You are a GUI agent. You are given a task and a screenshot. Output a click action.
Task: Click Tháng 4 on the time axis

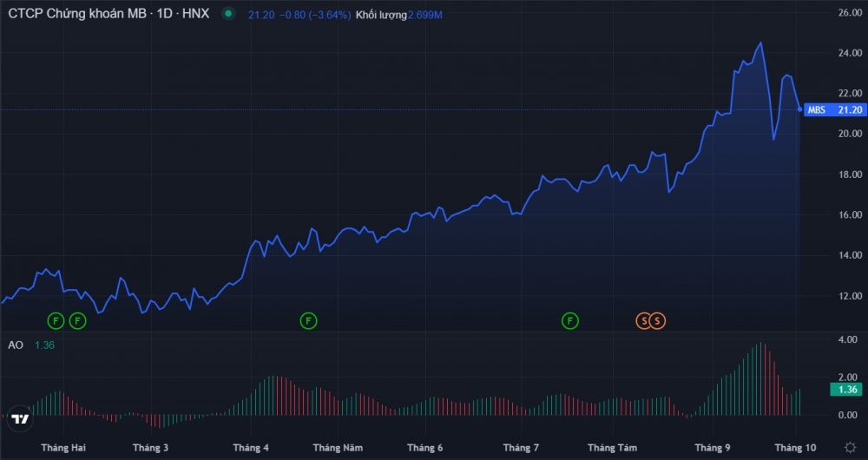[x=251, y=447]
